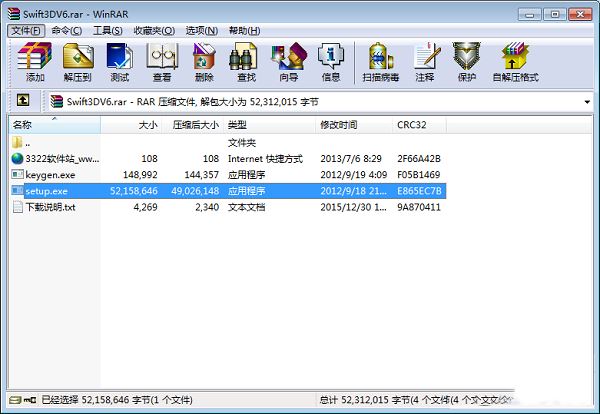Viewport: 600px width, 414px height.
Task: Maximize the WinRAR window
Action: tap(554, 15)
